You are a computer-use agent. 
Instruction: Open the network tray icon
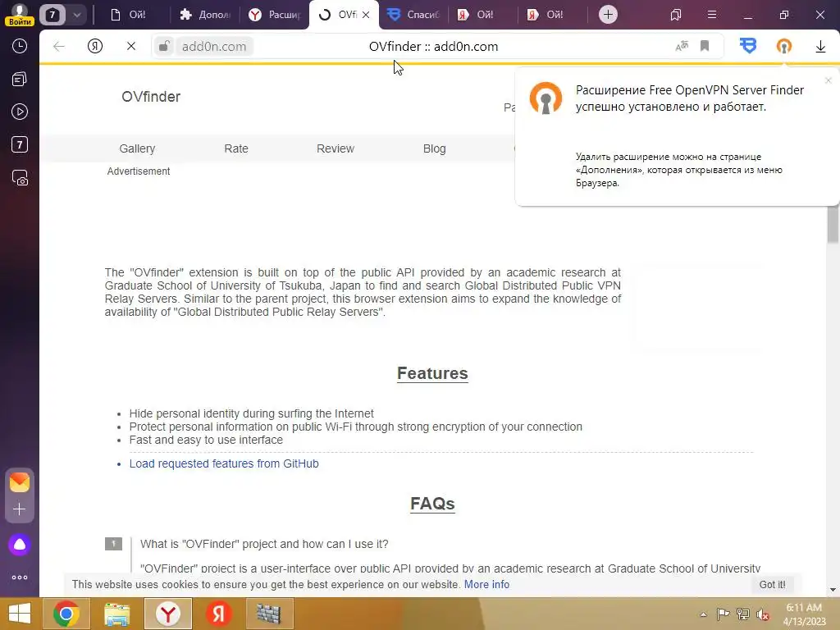[x=743, y=614]
